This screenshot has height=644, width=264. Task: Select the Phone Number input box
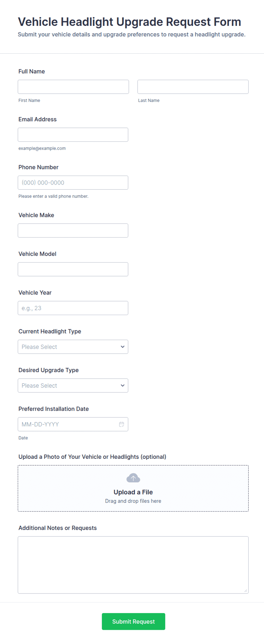(x=73, y=183)
